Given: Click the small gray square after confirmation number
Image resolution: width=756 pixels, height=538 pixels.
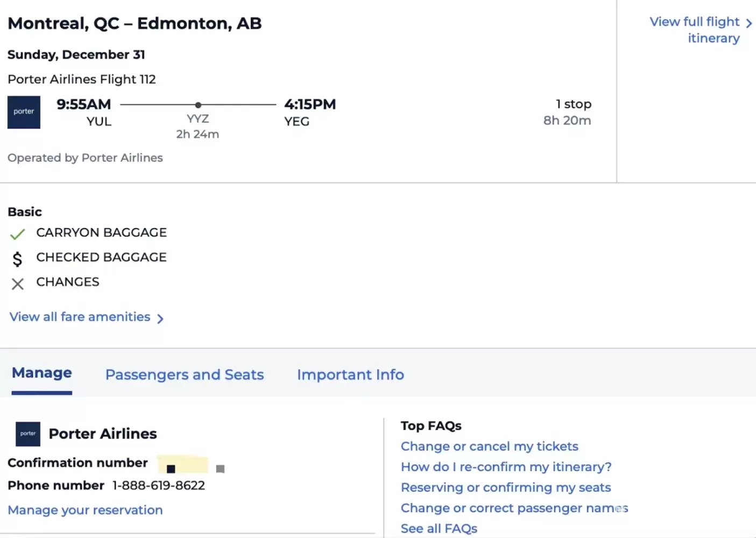Looking at the screenshot, I should [x=220, y=469].
